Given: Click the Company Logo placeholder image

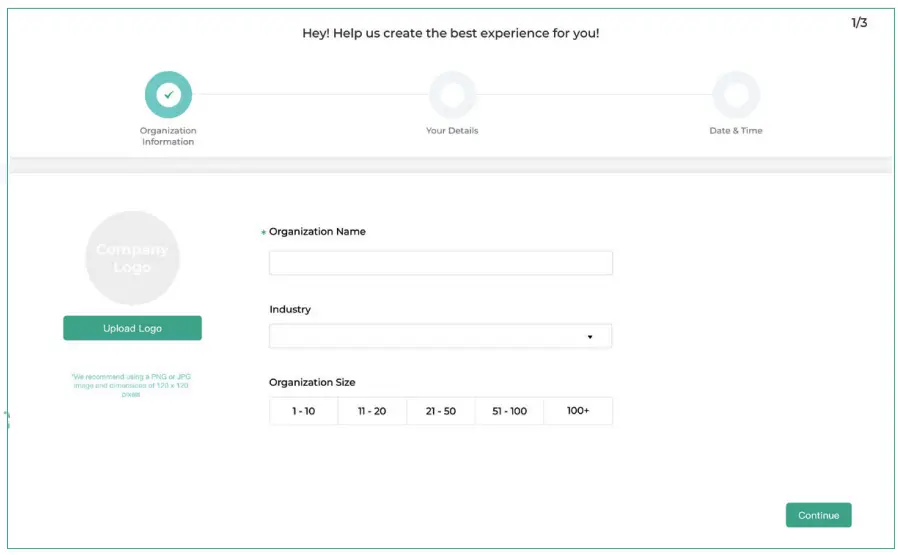Looking at the screenshot, I should [132, 258].
